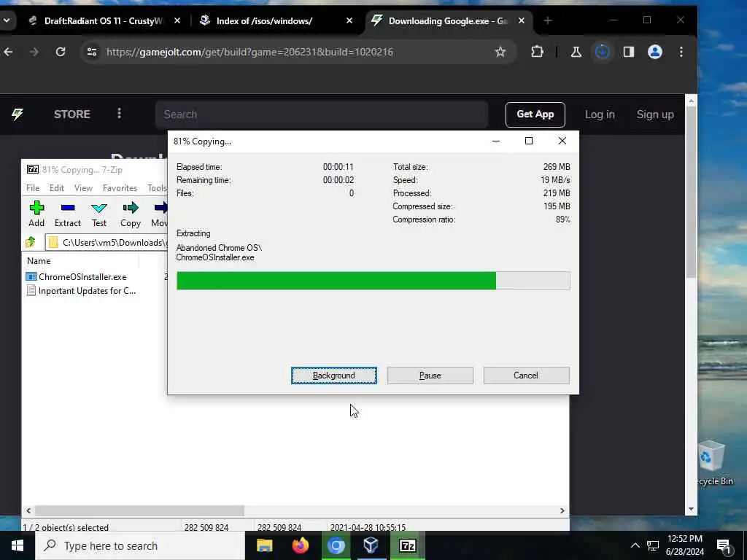Open the Game Jolt STORE link
Screen dimensions: 747x560
(x=72, y=114)
